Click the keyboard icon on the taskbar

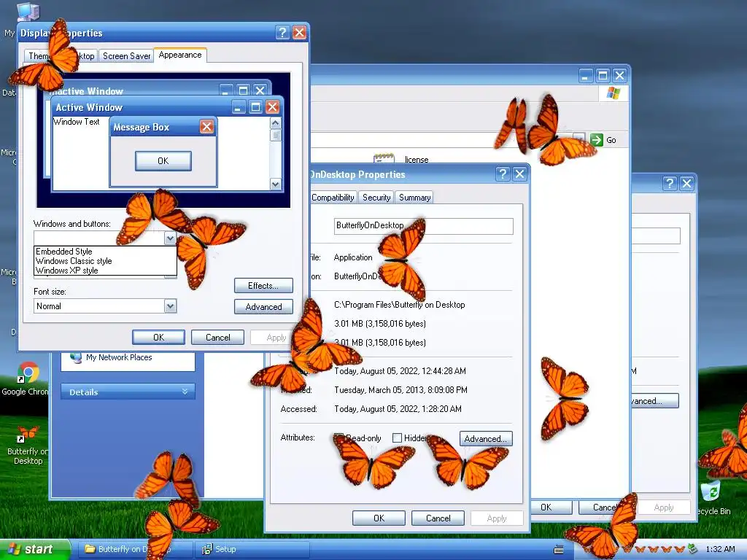pyautogui.click(x=559, y=550)
